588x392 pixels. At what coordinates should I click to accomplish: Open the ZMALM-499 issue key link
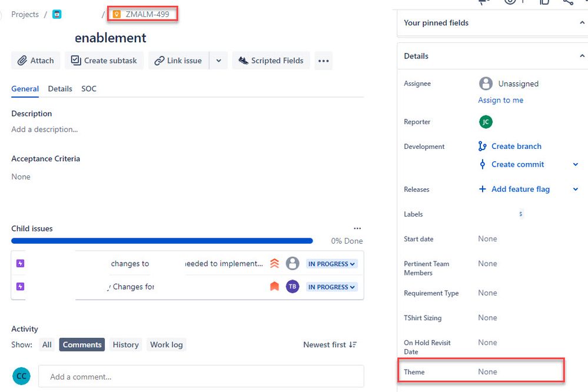point(147,14)
